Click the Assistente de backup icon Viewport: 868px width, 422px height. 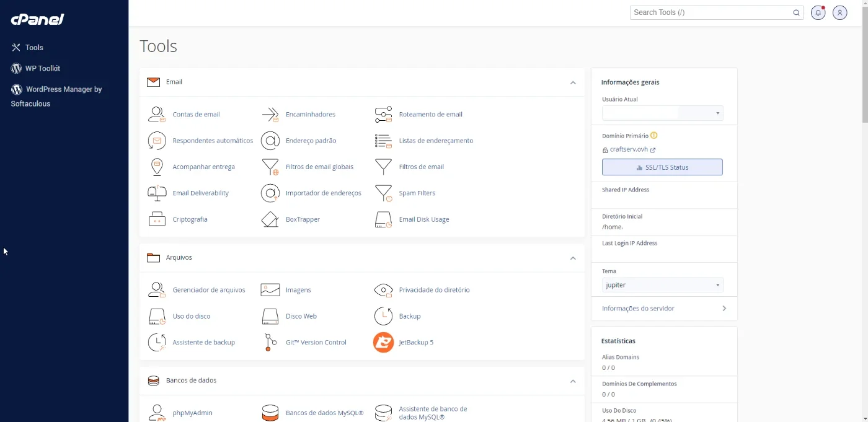coord(157,342)
